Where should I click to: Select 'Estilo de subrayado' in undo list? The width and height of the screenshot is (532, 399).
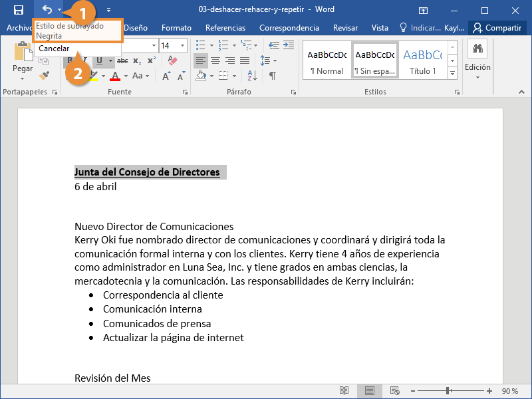(x=70, y=26)
